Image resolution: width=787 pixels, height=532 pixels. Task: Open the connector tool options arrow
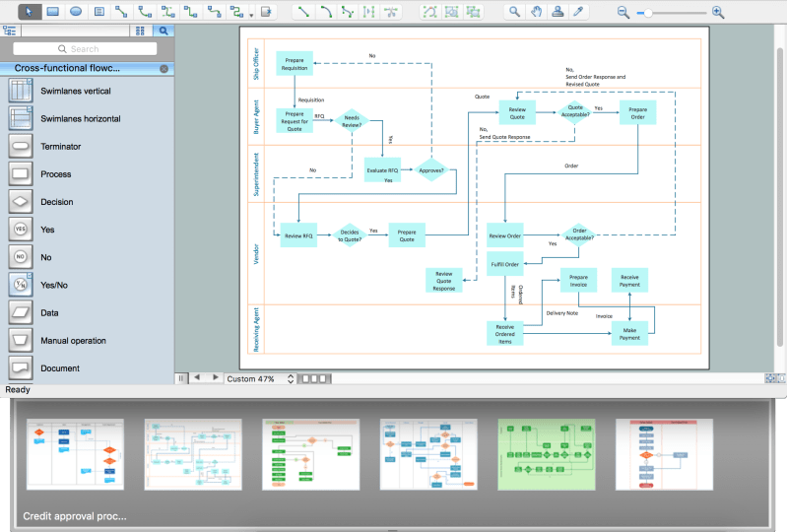[251, 15]
